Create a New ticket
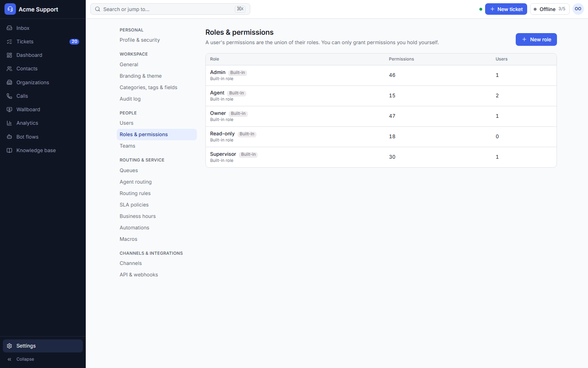Viewport: 588px width, 368px height. click(x=506, y=9)
